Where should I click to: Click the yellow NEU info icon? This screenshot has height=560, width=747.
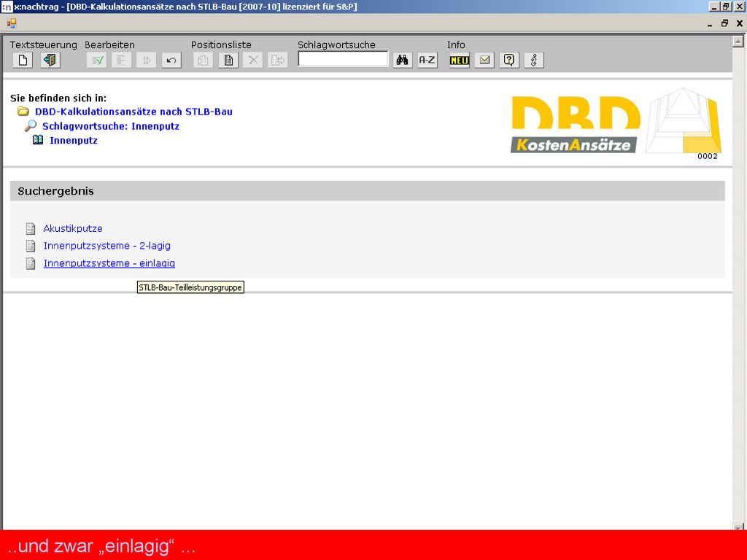(460, 60)
